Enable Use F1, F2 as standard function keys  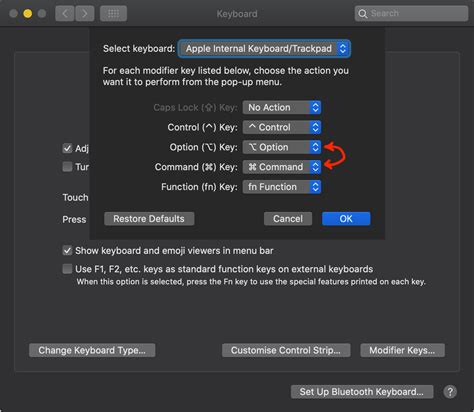67,269
